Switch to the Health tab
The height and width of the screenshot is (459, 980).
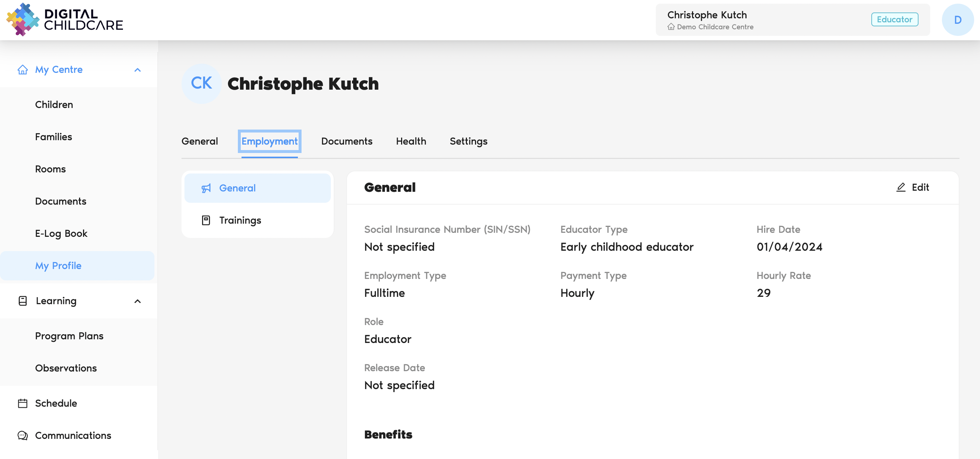point(411,141)
